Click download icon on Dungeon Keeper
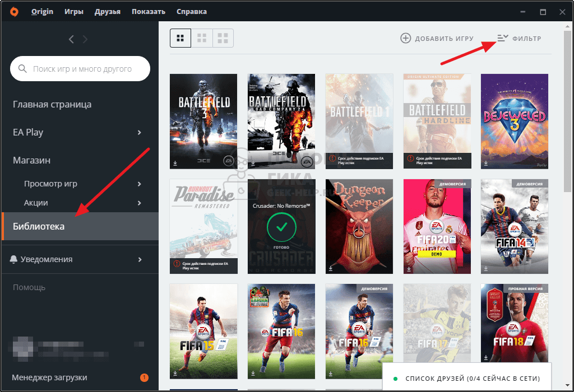This screenshot has height=392, width=574. [x=331, y=268]
